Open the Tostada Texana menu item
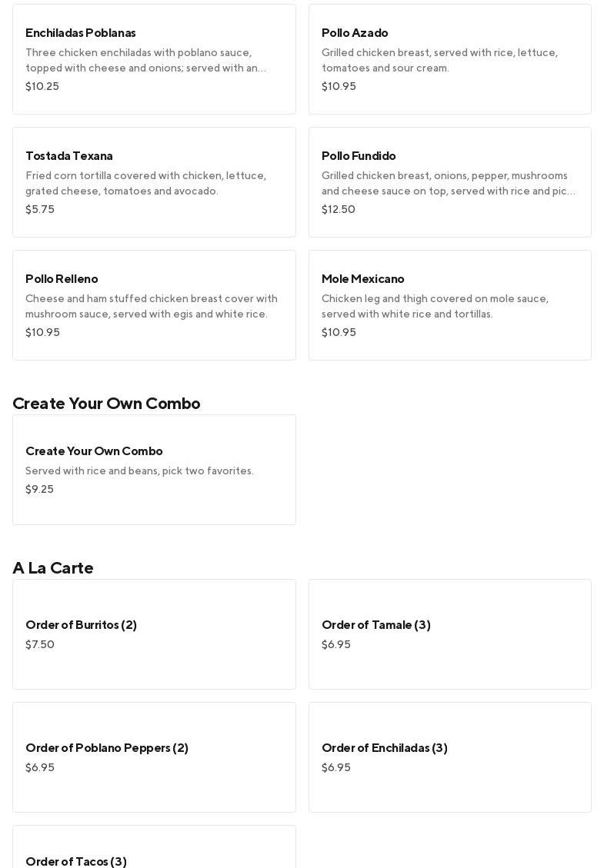This screenshot has height=868, width=604. pyautogui.click(x=154, y=182)
